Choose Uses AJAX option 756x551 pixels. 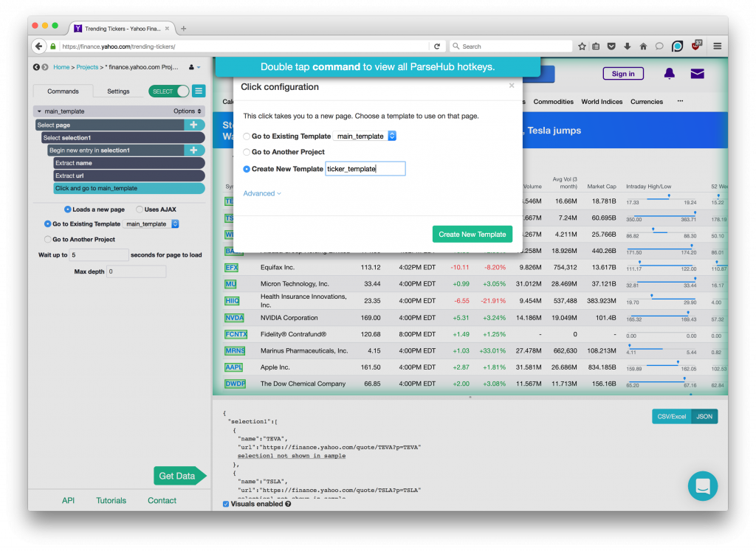click(140, 209)
